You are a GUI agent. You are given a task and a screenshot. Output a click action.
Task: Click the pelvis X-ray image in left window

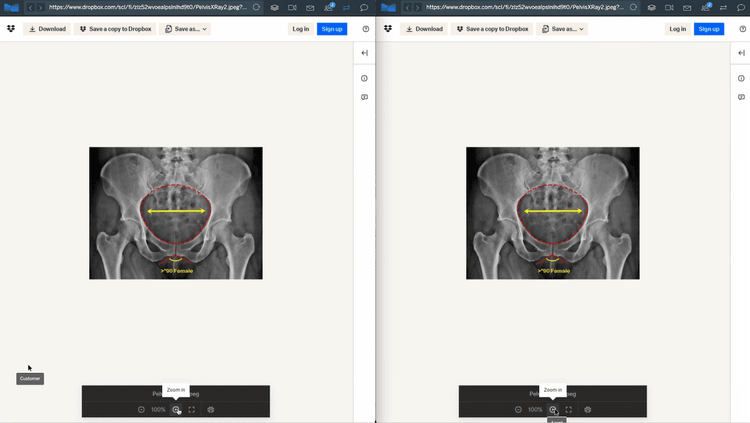click(x=175, y=213)
